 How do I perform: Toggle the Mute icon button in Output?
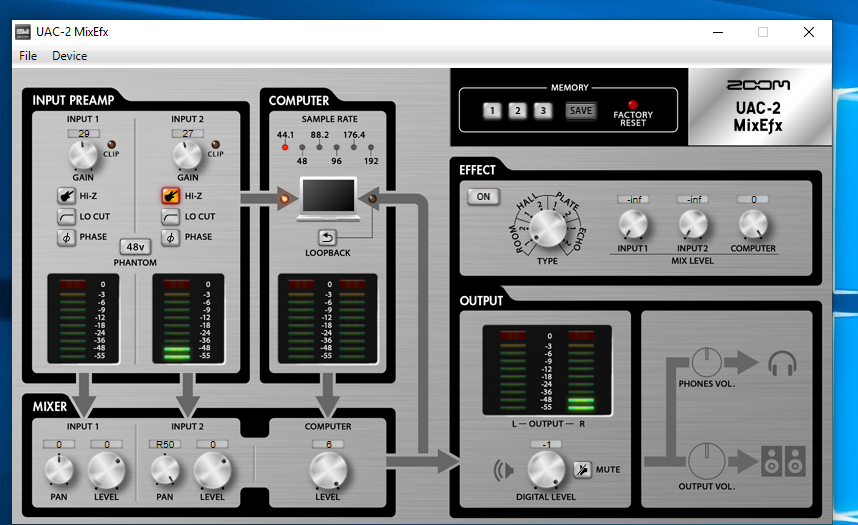pyautogui.click(x=582, y=469)
